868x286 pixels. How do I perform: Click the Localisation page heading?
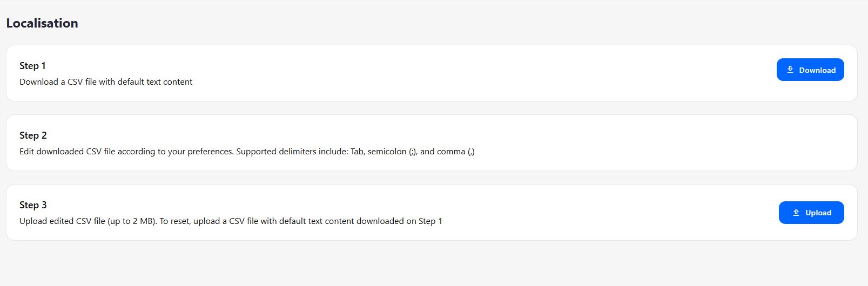pos(42,23)
